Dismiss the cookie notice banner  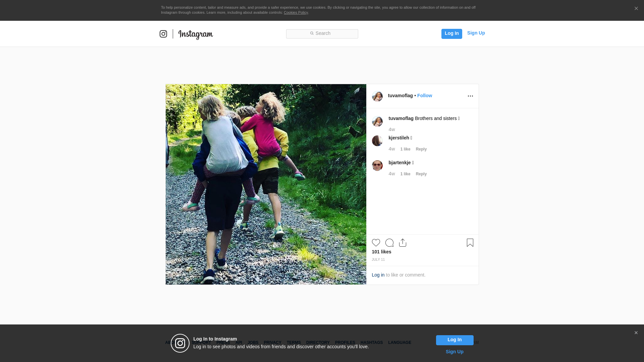tap(636, 9)
